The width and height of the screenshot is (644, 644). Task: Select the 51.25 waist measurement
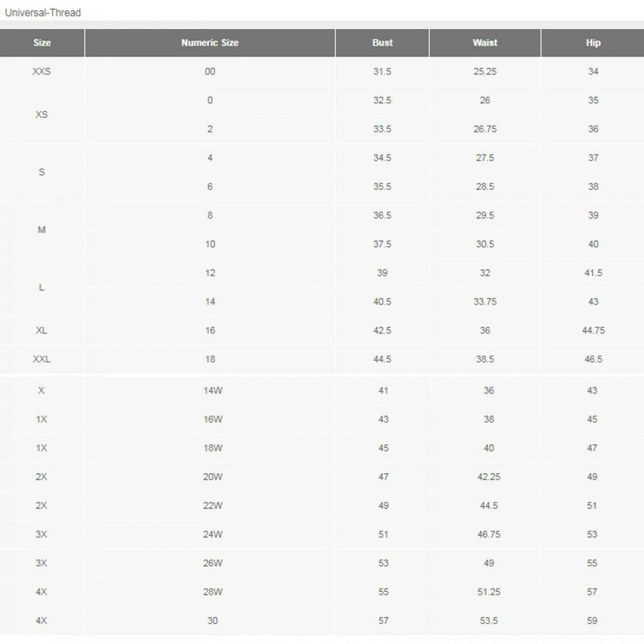click(489, 592)
